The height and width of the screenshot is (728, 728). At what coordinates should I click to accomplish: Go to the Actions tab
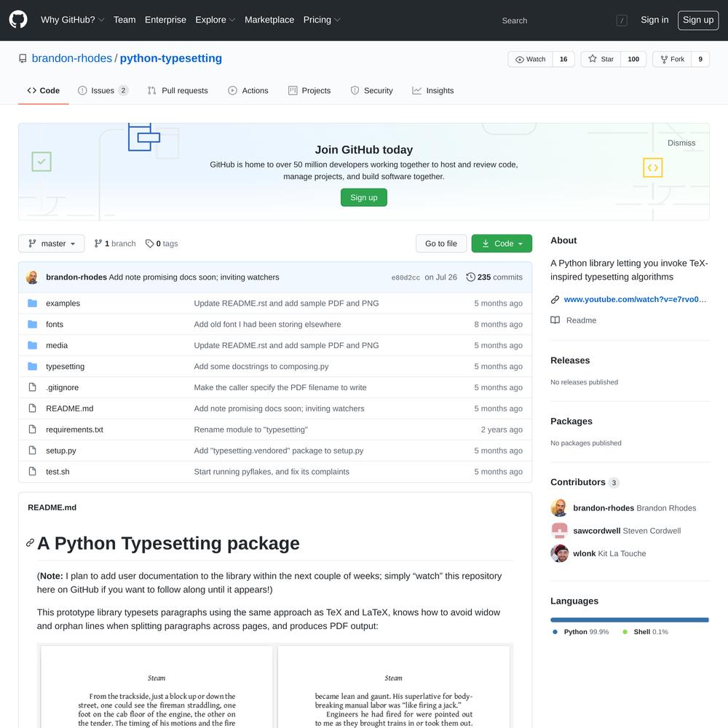pos(248,90)
